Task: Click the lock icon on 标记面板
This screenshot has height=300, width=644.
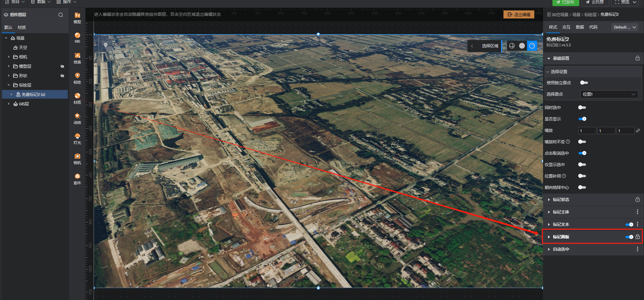Action: [638, 237]
